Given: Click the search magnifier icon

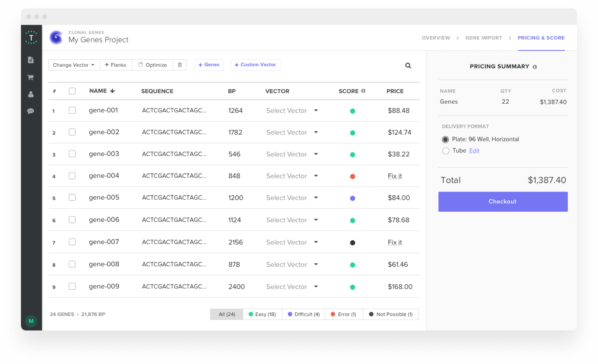Looking at the screenshot, I should (x=408, y=65).
